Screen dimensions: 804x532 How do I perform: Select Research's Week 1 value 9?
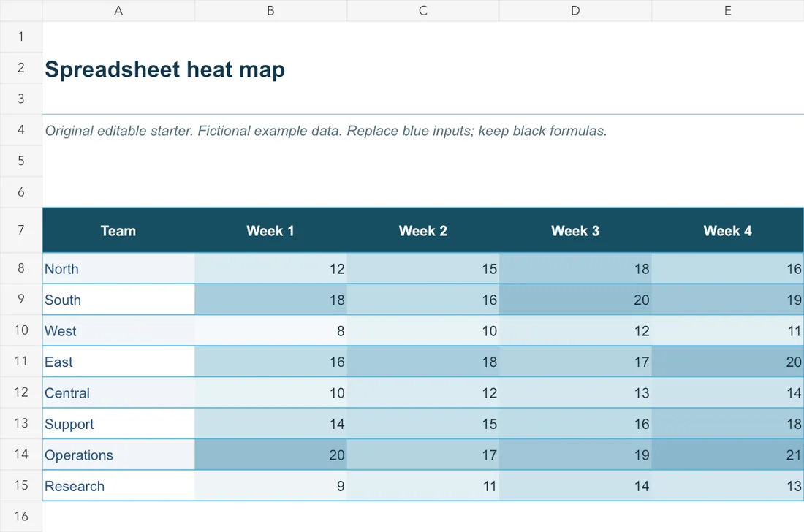pyautogui.click(x=270, y=486)
